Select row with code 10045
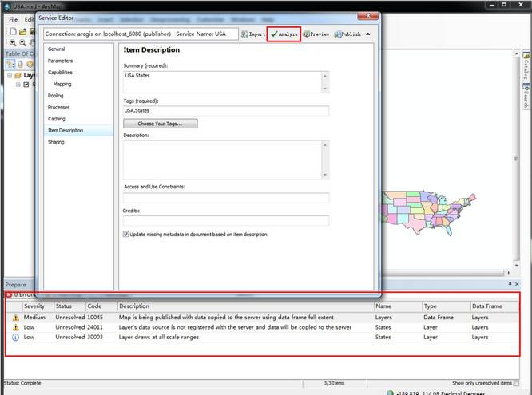 tap(263, 318)
